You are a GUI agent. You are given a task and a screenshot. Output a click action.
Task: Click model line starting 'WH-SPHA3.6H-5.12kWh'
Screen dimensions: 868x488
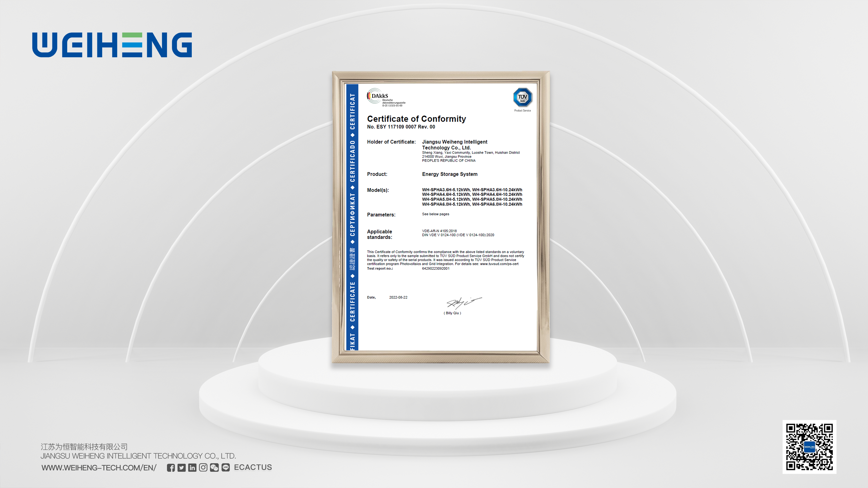pos(472,190)
